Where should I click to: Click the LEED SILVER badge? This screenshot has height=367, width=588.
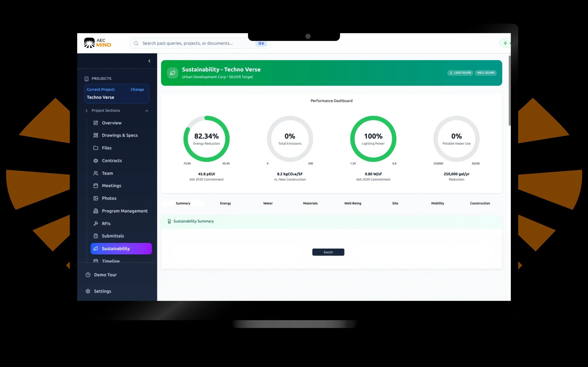click(x=460, y=73)
